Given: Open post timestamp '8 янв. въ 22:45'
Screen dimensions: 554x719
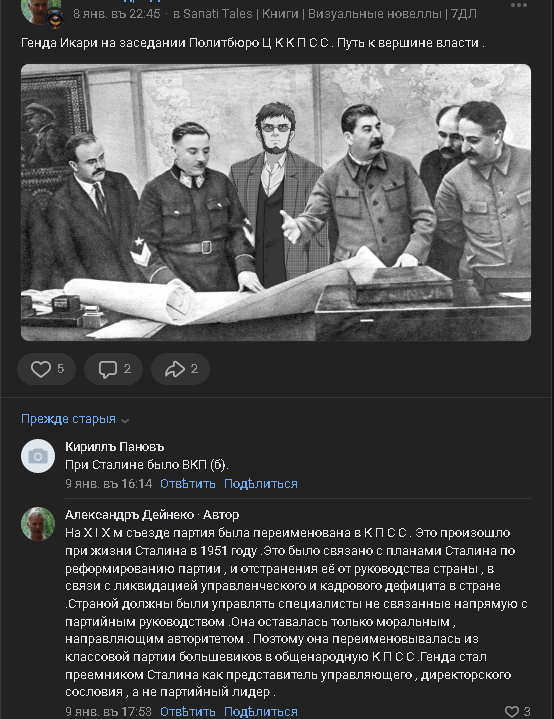Looking at the screenshot, I should click(x=116, y=14).
